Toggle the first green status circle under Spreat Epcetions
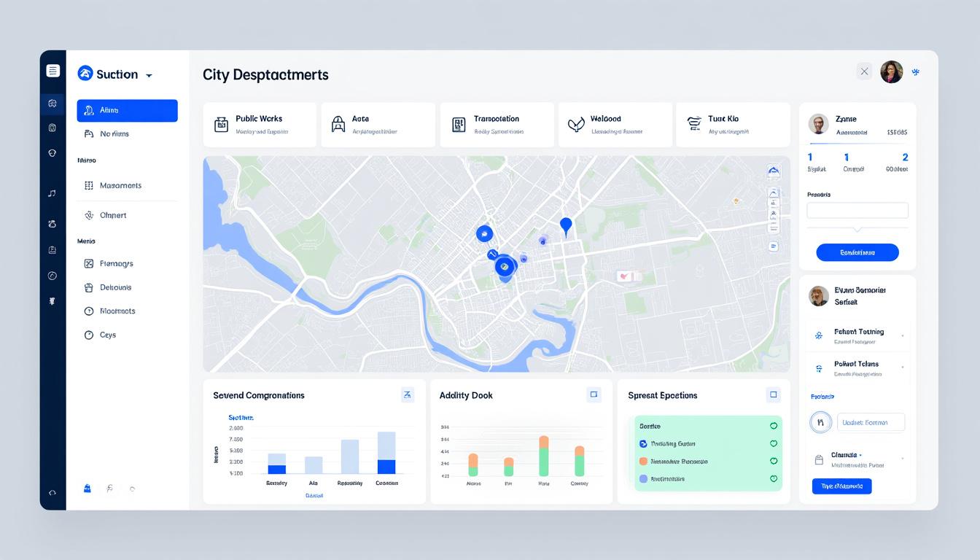 click(774, 426)
